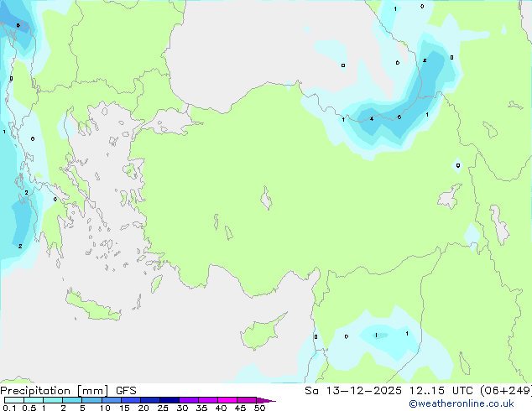Click the legend label '15'

click(124, 408)
